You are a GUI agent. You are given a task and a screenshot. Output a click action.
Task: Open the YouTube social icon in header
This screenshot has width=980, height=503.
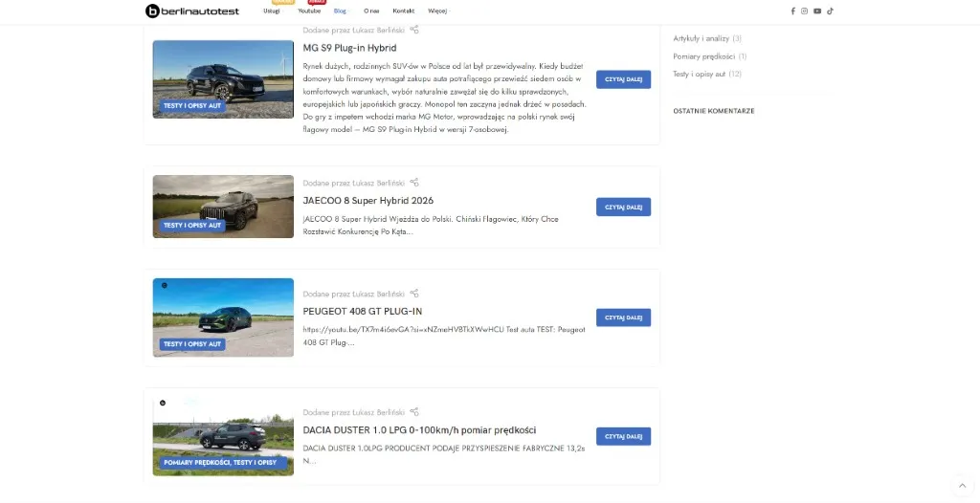[817, 11]
